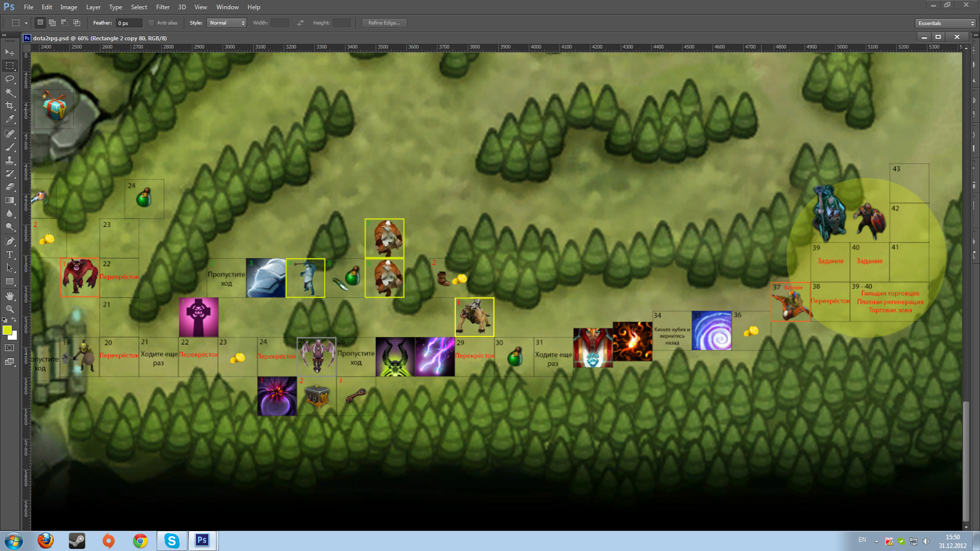Select the Hand tool

coord(9,296)
